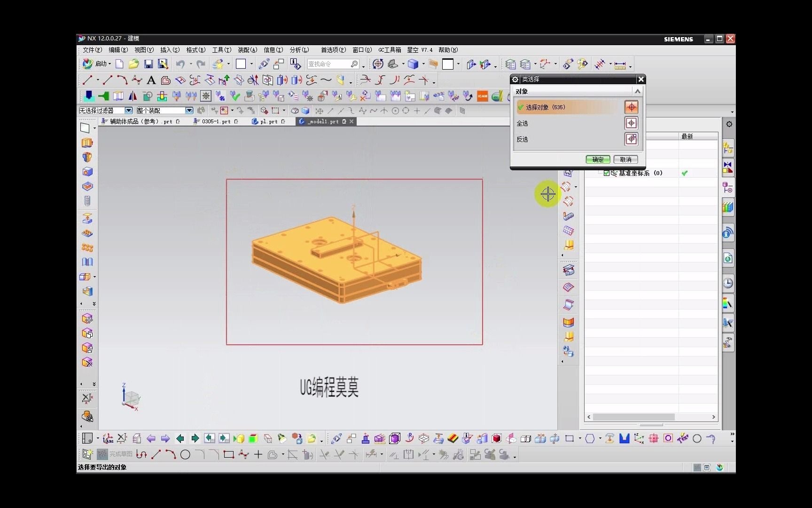Click the shaded blue cube rendering icon
Image resolution: width=812 pixels, height=508 pixels.
pos(413,64)
